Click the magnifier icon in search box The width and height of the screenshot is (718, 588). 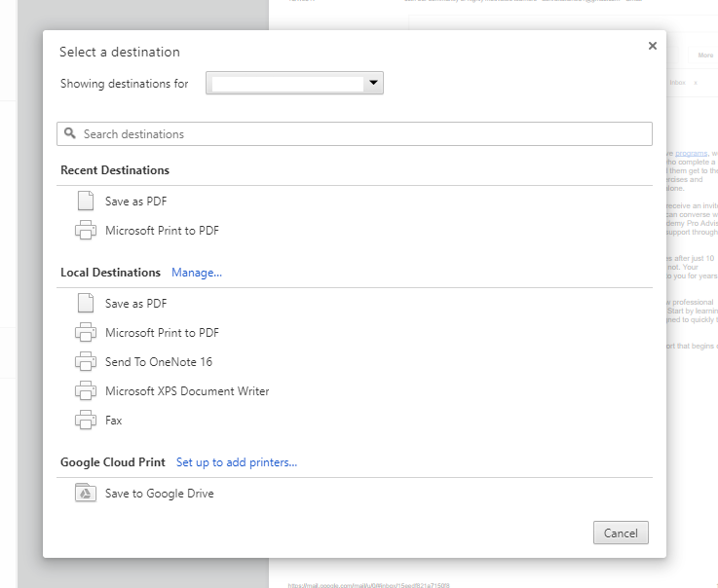click(69, 134)
